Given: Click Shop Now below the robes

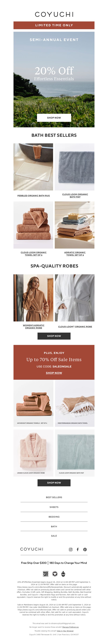Looking at the screenshot, I should tap(54, 336).
